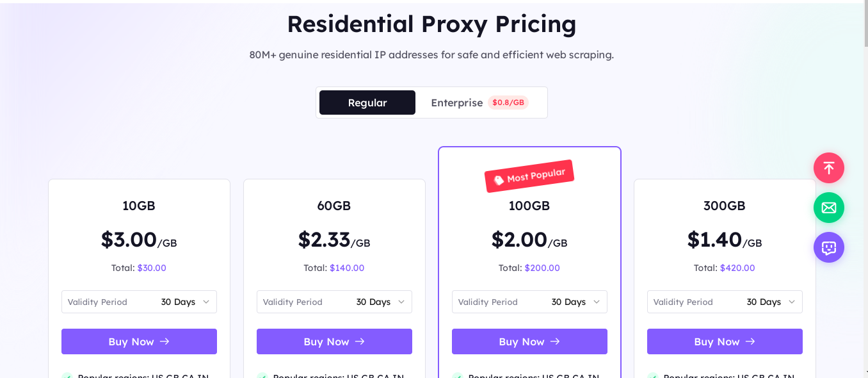Image resolution: width=868 pixels, height=378 pixels.
Task: Click the Residential Proxy Pricing heading
Action: [x=431, y=24]
